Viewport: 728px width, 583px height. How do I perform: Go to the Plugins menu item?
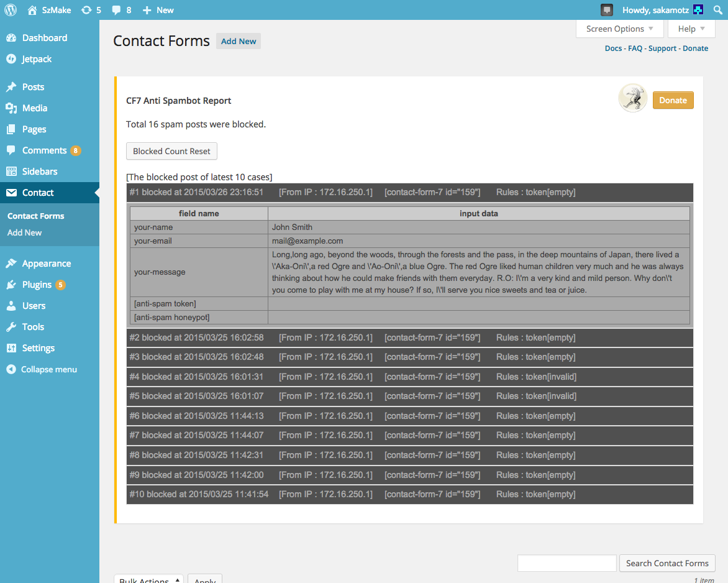37,285
